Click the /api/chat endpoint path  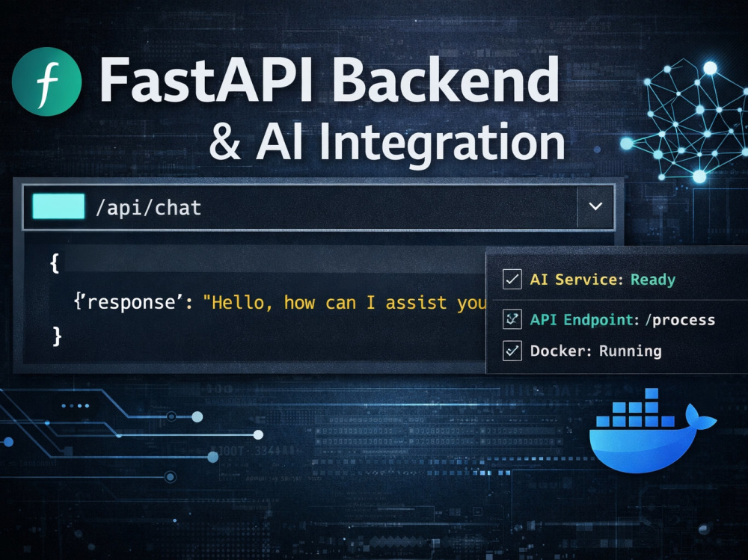[148, 208]
